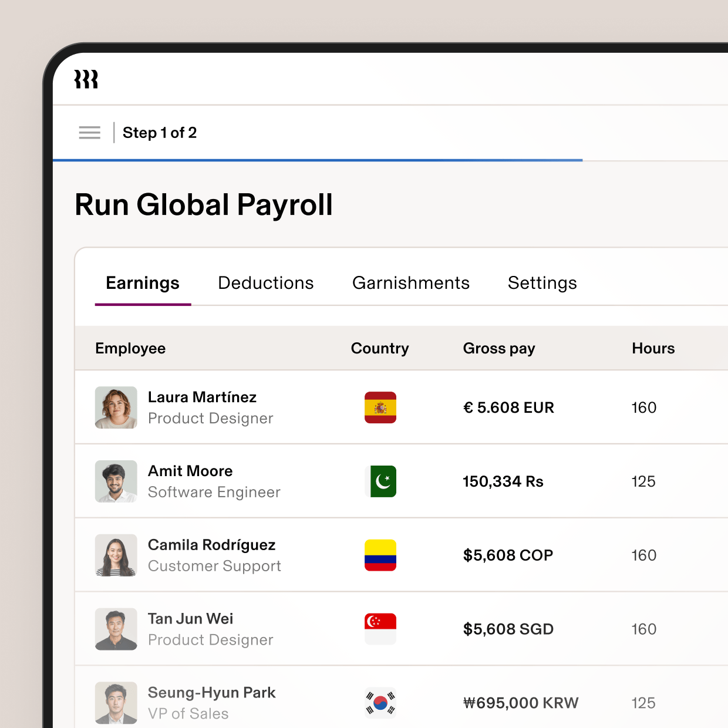This screenshot has width=728, height=728.
Task: Click the Singapore flag for Tan Jun Wei
Action: click(x=380, y=629)
